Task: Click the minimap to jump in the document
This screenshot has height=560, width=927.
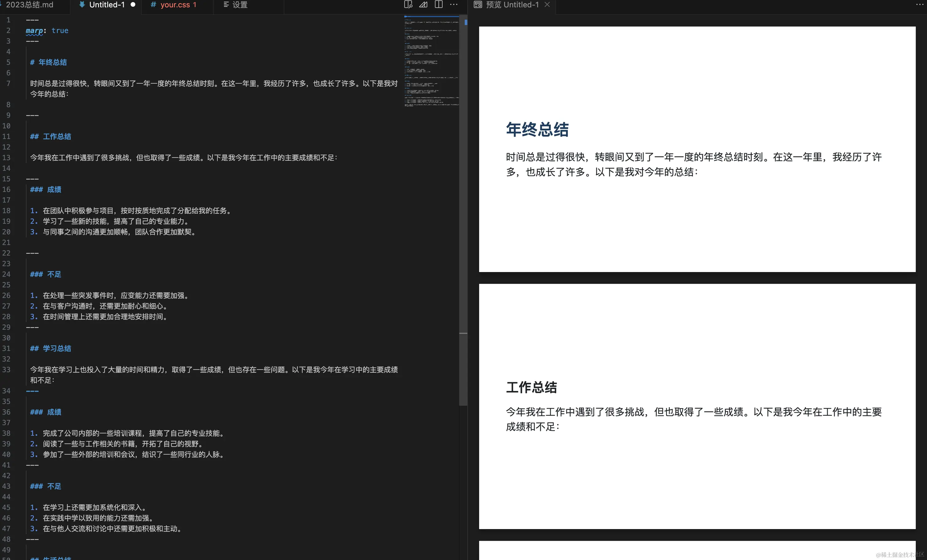Action: (x=431, y=60)
